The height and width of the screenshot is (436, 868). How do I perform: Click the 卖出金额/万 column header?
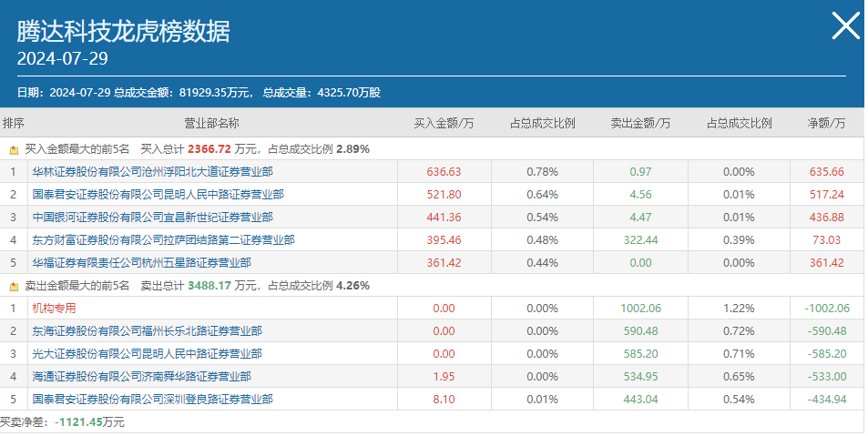tap(640, 123)
